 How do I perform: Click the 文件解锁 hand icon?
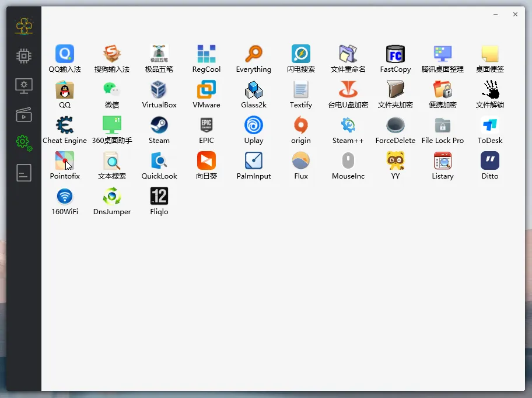(490, 89)
